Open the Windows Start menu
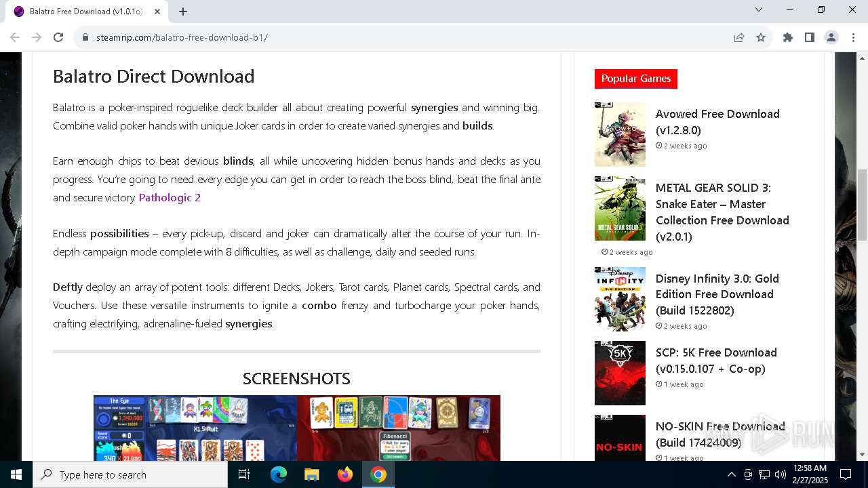The width and height of the screenshot is (868, 488). pos(16,474)
